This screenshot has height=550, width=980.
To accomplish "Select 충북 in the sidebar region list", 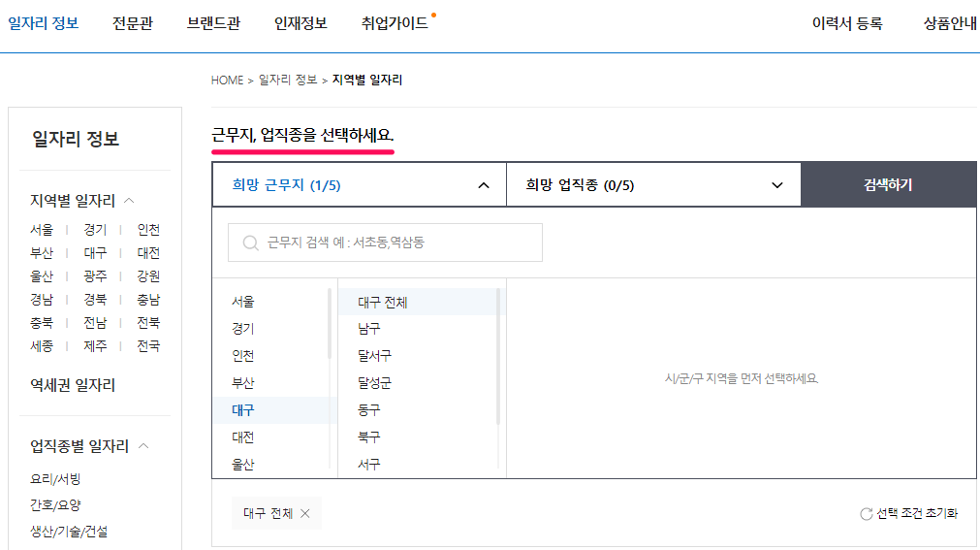I will click(42, 322).
